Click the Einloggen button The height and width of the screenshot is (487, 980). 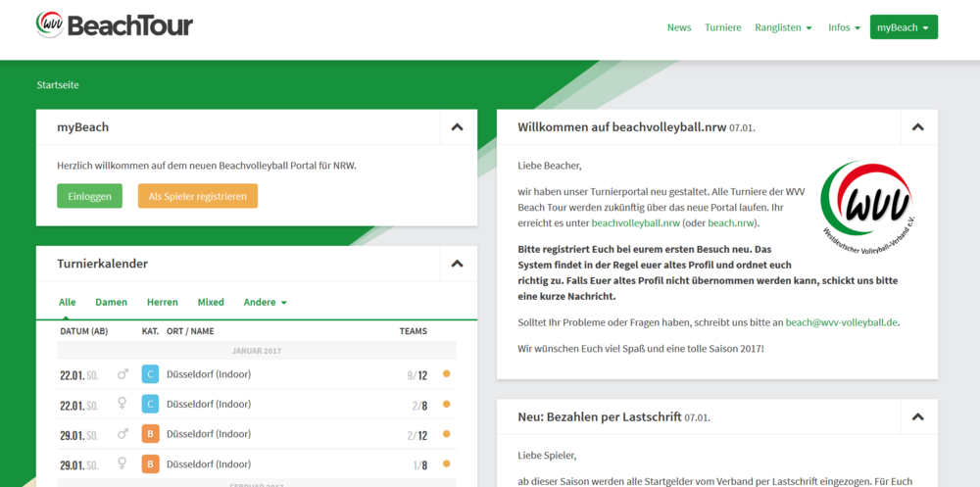[x=89, y=196]
